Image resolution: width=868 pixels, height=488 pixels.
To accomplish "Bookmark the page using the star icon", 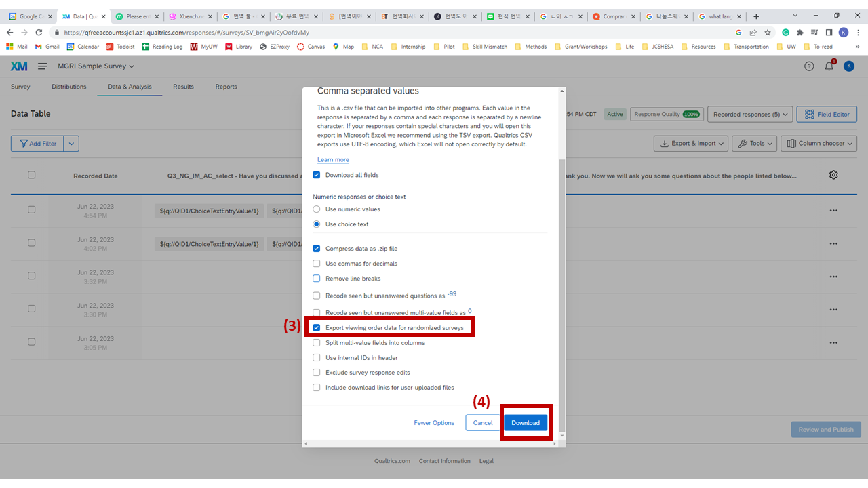I will point(768,32).
